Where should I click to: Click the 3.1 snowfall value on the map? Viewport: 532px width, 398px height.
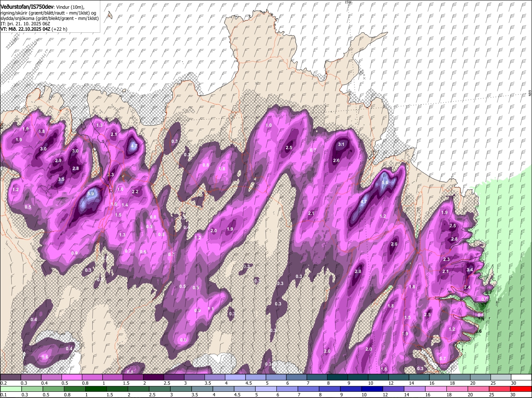pos(341,145)
